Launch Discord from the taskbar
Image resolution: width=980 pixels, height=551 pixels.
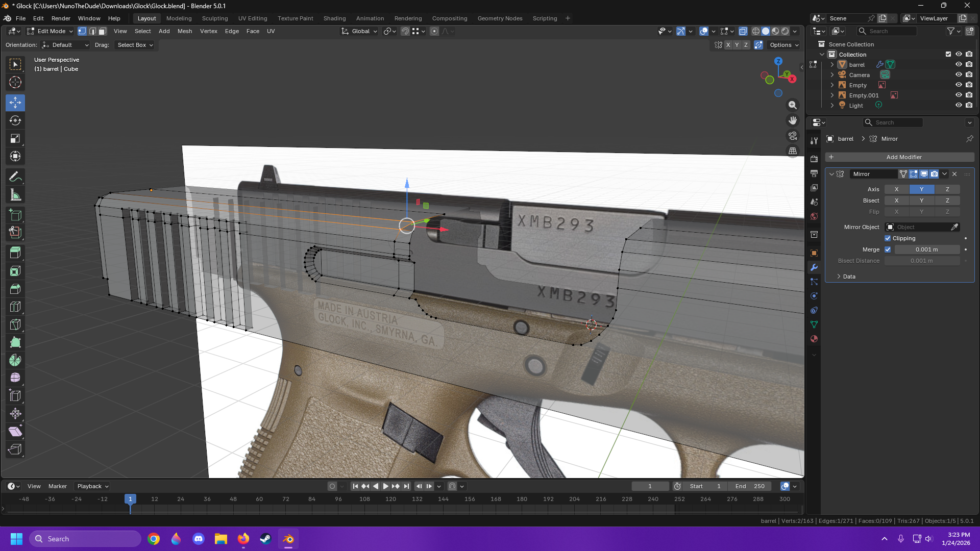coord(199,539)
